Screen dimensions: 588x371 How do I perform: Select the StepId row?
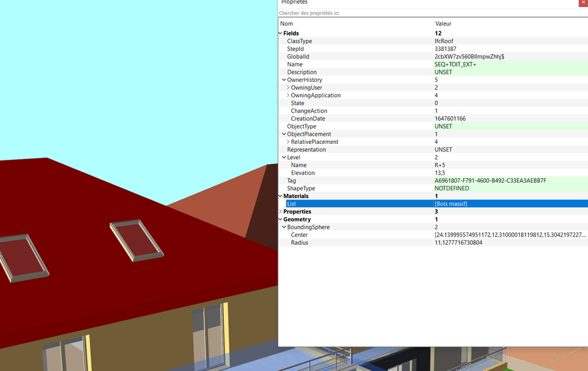point(433,49)
